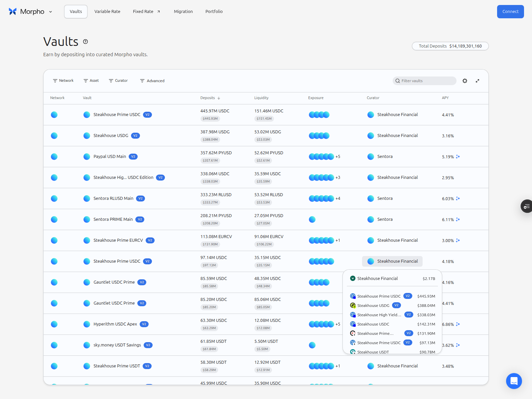Switch to the Variable Rate tab
The height and width of the screenshot is (399, 532).
(x=107, y=12)
